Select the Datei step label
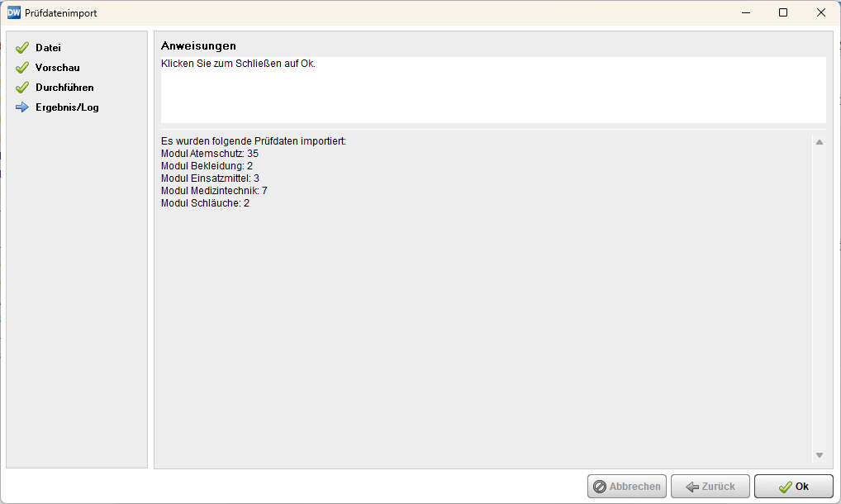This screenshot has height=504, width=841. pyautogui.click(x=48, y=48)
